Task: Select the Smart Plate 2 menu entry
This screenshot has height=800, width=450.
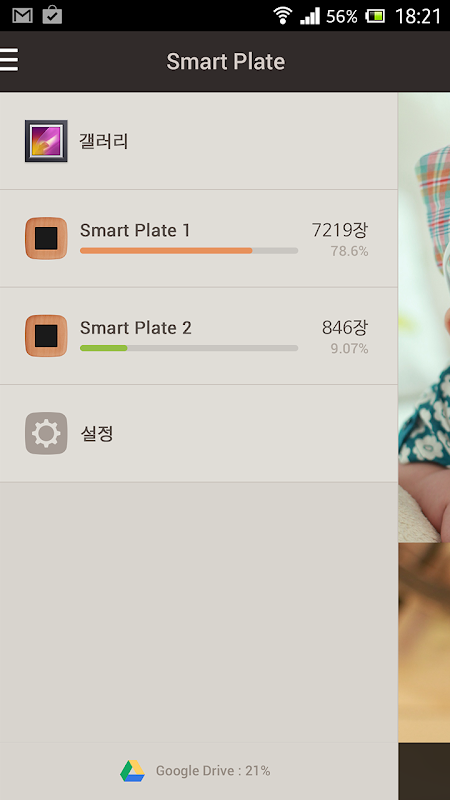Action: (198, 336)
